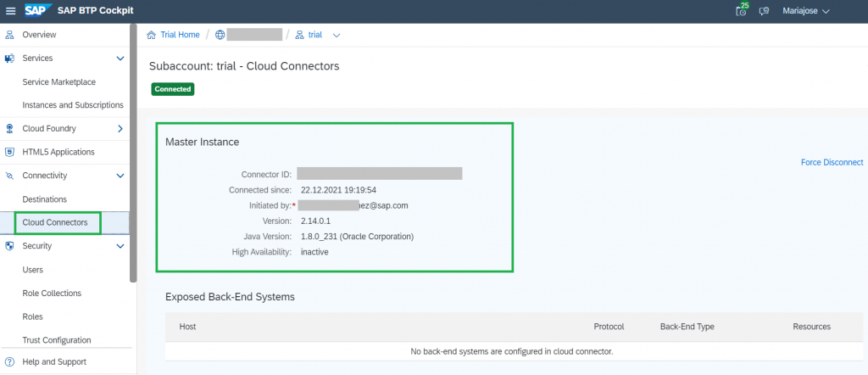The width and height of the screenshot is (868, 375).
Task: Click the High Availability inactive value
Action: pyautogui.click(x=314, y=252)
